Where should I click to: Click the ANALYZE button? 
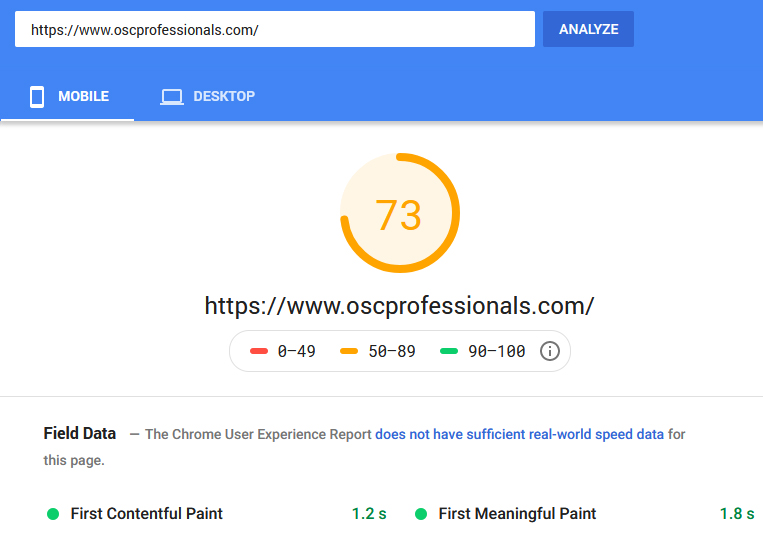click(x=588, y=29)
